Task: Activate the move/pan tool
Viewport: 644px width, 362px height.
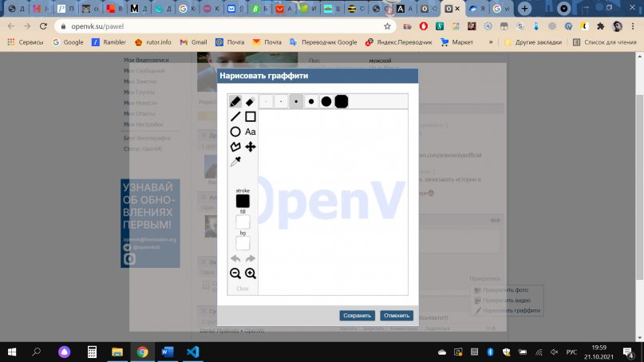Action: tap(250, 147)
